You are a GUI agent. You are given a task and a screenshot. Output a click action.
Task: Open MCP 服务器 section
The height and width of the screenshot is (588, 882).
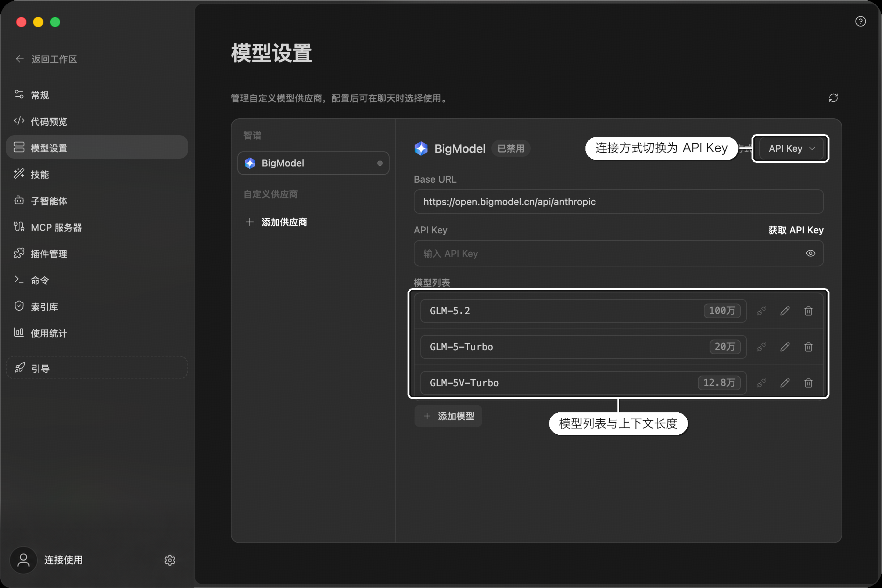(x=97, y=227)
